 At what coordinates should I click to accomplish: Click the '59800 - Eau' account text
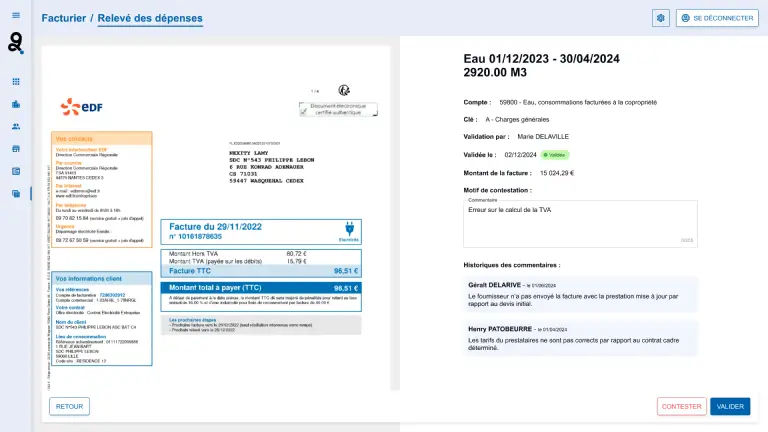click(x=578, y=102)
